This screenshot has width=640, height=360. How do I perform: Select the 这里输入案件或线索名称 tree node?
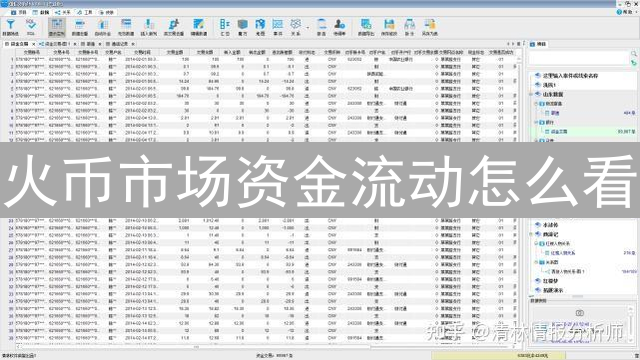pos(570,76)
